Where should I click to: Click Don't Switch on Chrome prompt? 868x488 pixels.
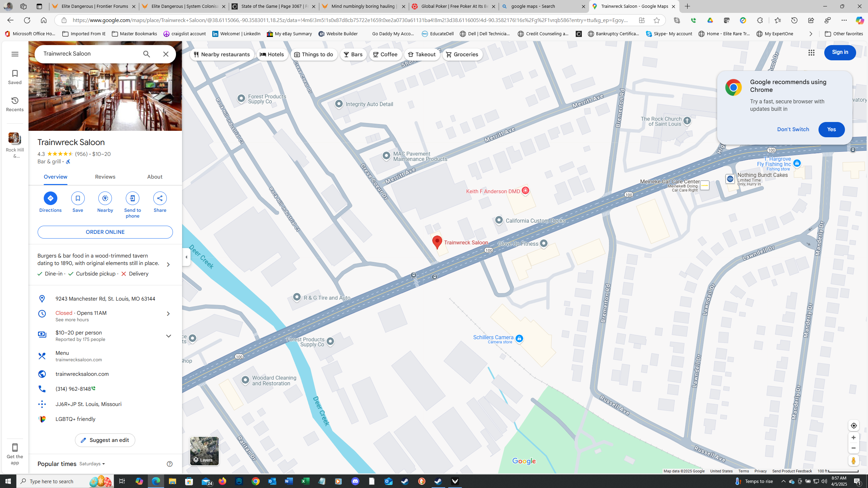tap(793, 129)
